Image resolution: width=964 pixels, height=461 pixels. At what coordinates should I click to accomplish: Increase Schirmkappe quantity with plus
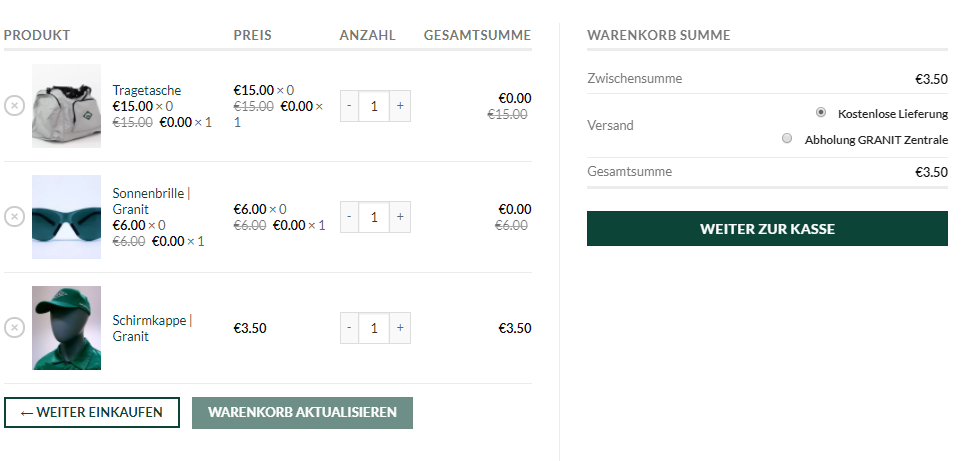400,328
